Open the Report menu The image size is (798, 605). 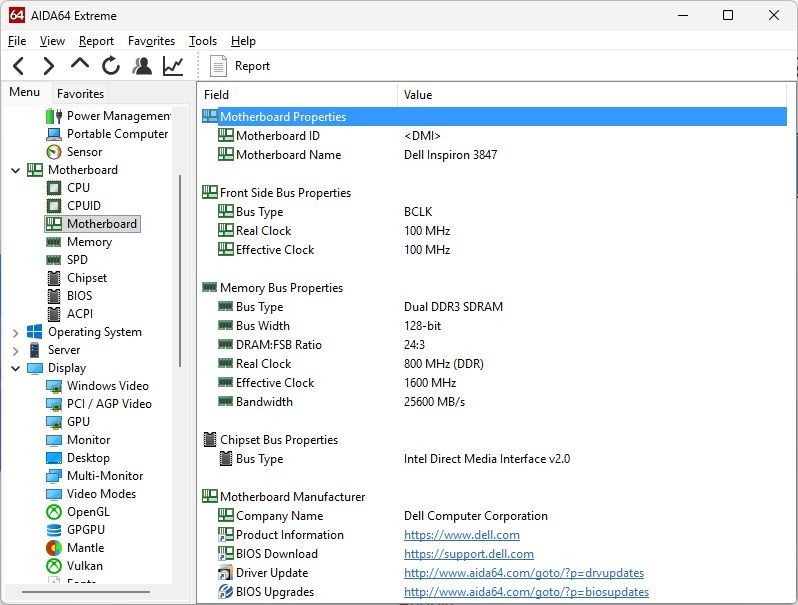pyautogui.click(x=96, y=41)
